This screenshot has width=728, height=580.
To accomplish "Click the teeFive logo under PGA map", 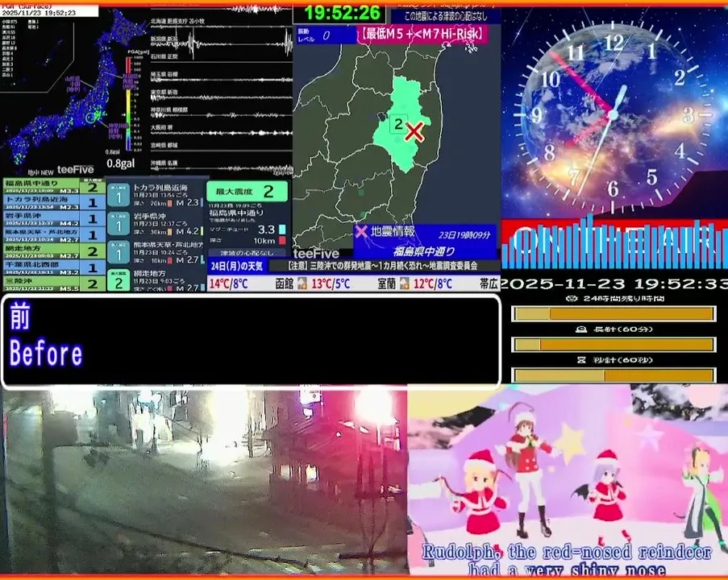I will click(75, 170).
